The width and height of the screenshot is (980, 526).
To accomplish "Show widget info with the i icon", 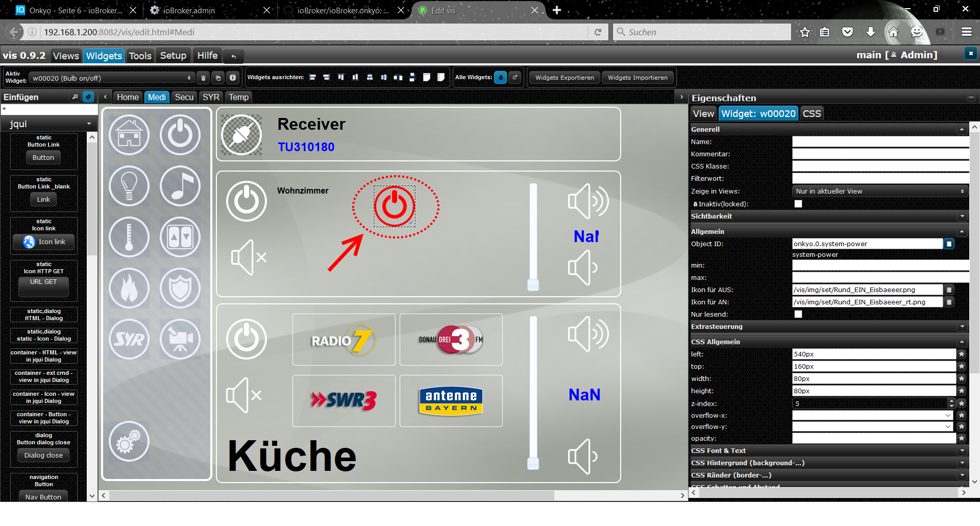I will pyautogui.click(x=233, y=78).
